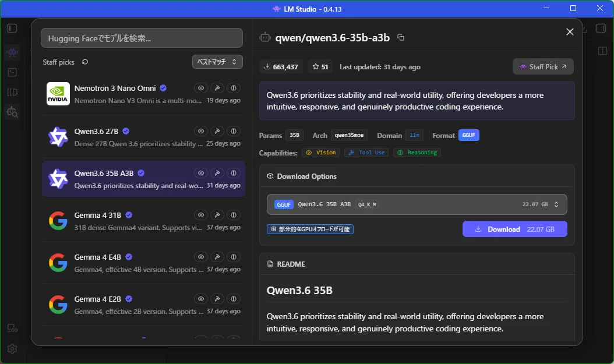The height and width of the screenshot is (364, 614).
Task: Open the Chat section from the sidebar
Action: (12, 52)
